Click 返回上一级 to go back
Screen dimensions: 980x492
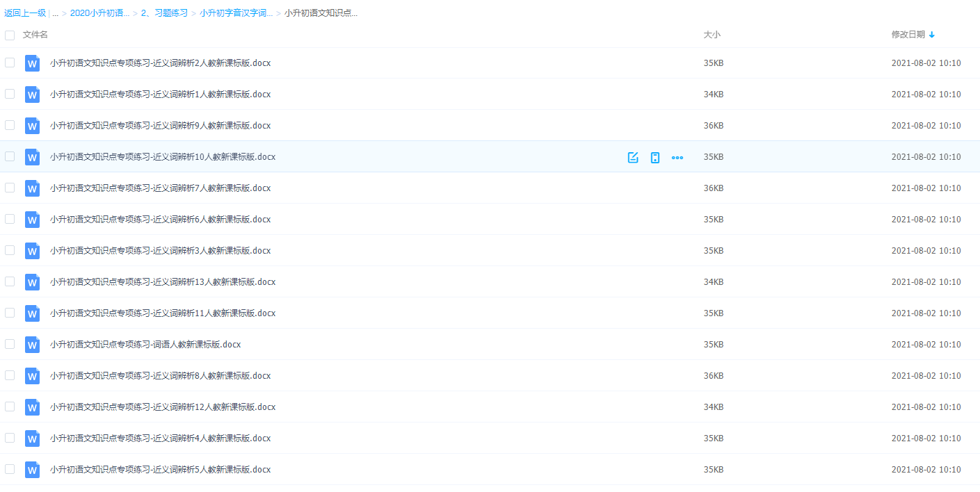click(x=25, y=13)
